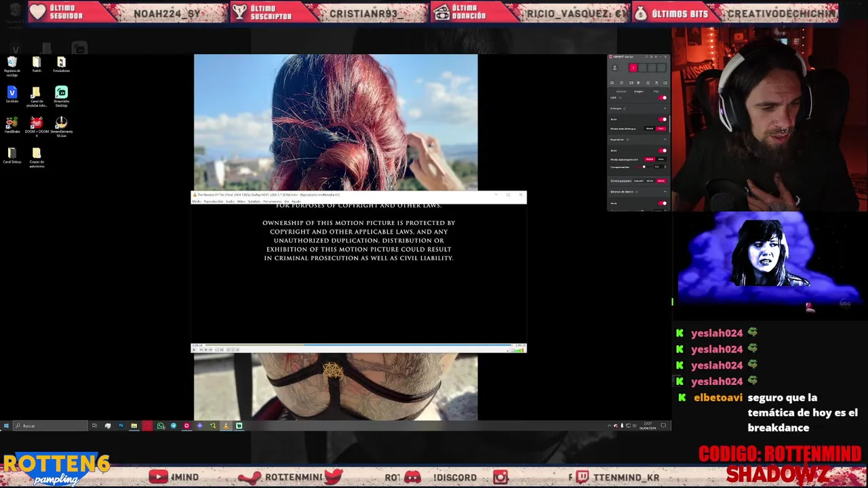Image resolution: width=868 pixels, height=488 pixels.
Task: Click the OBSBOT profile avatar icon
Action: click(x=615, y=68)
